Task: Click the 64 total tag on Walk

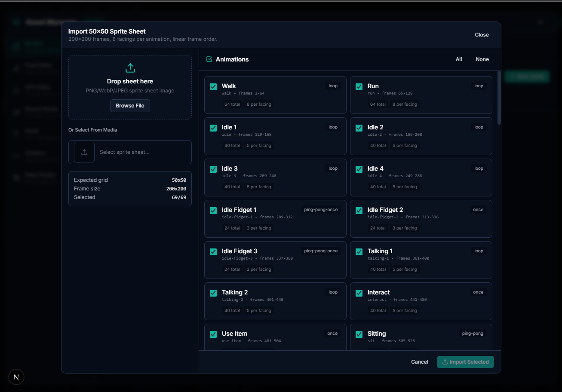Action: click(x=232, y=104)
